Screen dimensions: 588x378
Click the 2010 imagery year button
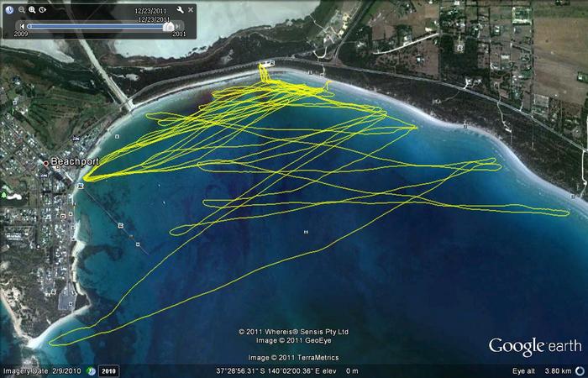click(x=108, y=370)
